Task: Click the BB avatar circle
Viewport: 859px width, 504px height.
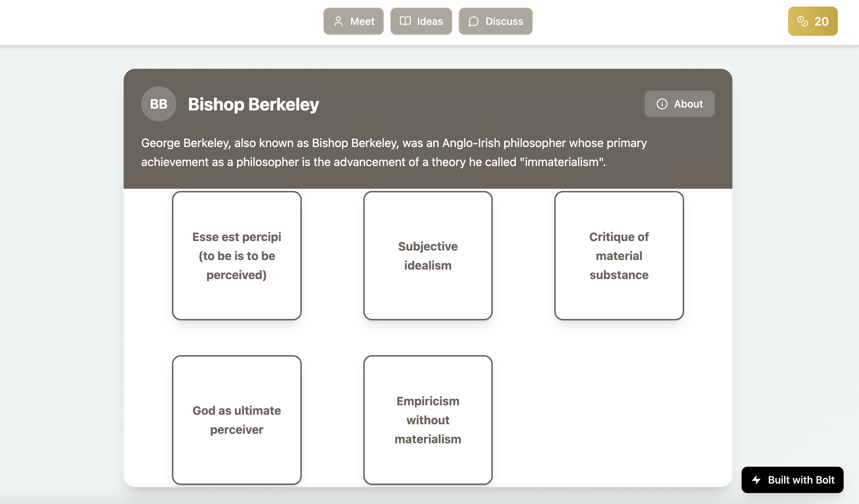Action: coord(159,104)
